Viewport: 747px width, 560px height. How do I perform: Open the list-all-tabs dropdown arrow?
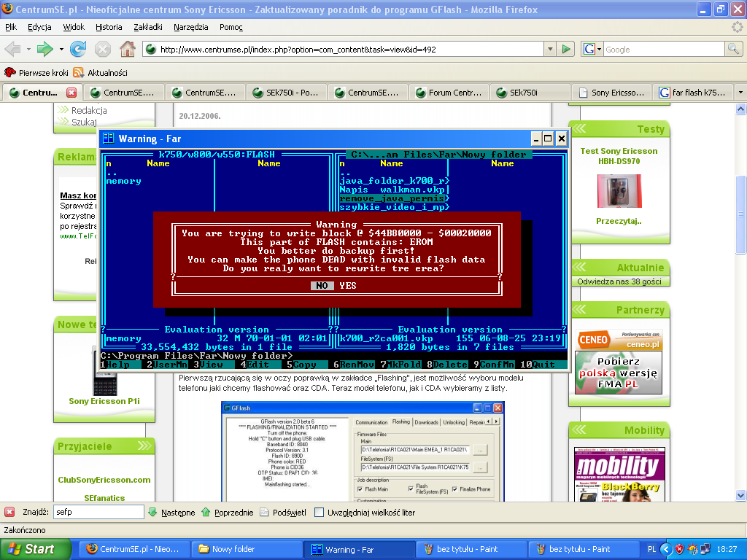point(740,93)
